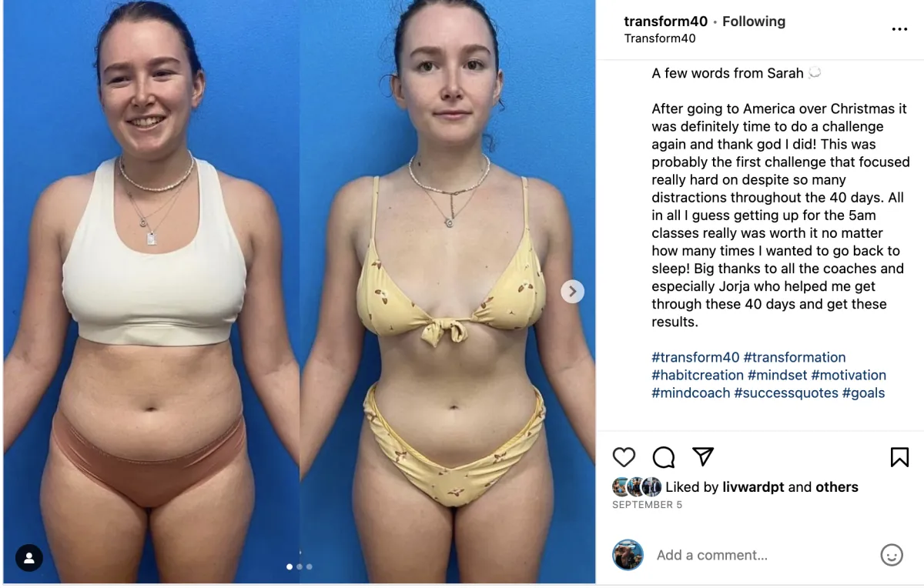This screenshot has height=588, width=924.
Task: Open the three-dot more options menu
Action: 899,29
